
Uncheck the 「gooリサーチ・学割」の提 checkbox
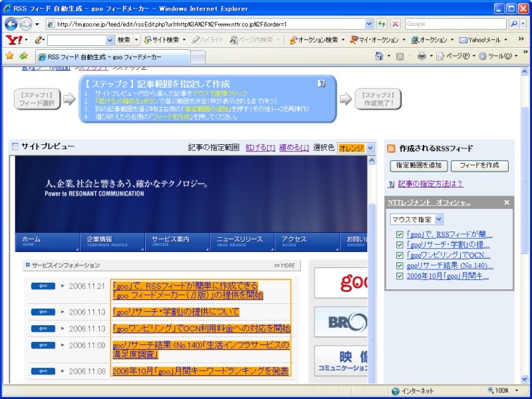click(x=400, y=245)
